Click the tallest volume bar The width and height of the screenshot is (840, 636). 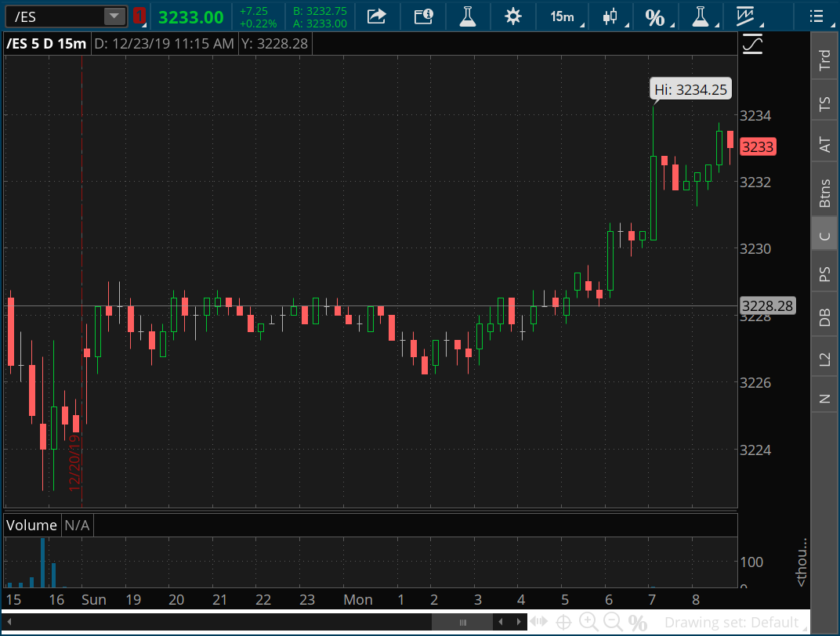43,562
